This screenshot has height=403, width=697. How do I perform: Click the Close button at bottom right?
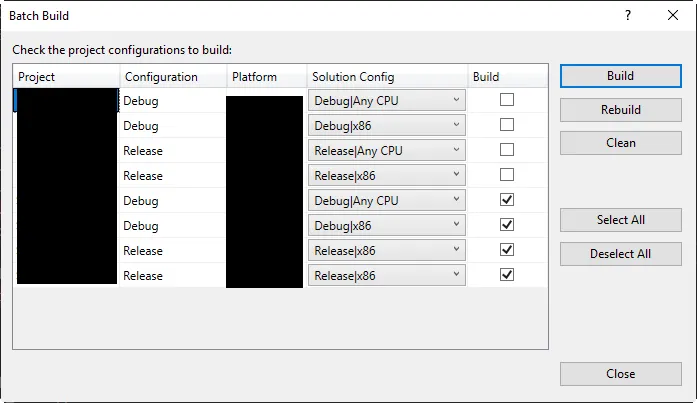click(620, 373)
